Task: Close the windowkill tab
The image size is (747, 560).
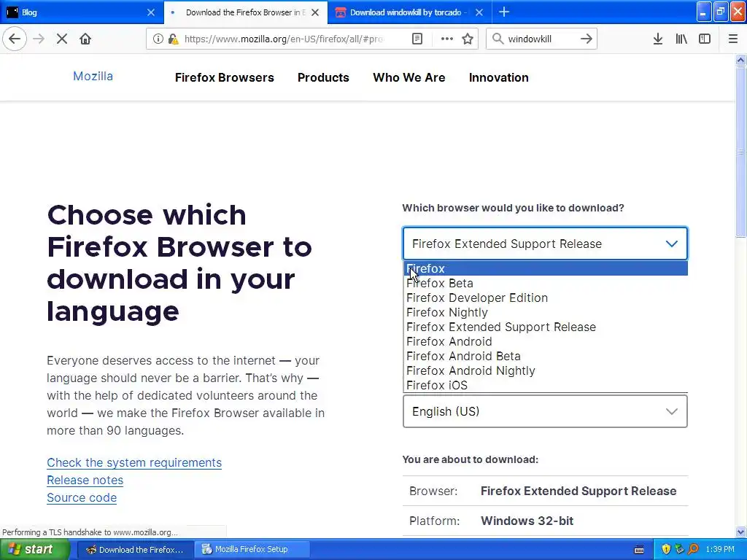Action: (479, 12)
